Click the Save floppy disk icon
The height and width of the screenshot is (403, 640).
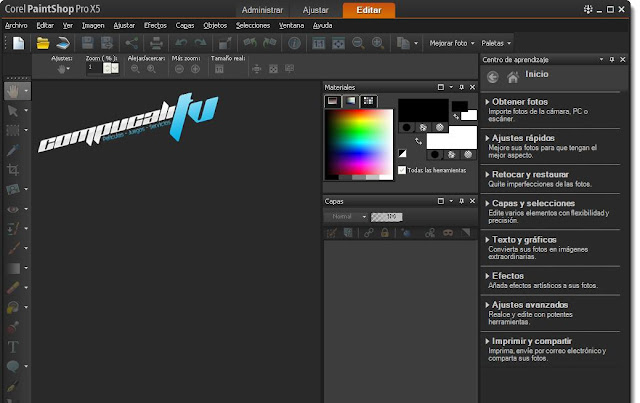[x=88, y=43]
